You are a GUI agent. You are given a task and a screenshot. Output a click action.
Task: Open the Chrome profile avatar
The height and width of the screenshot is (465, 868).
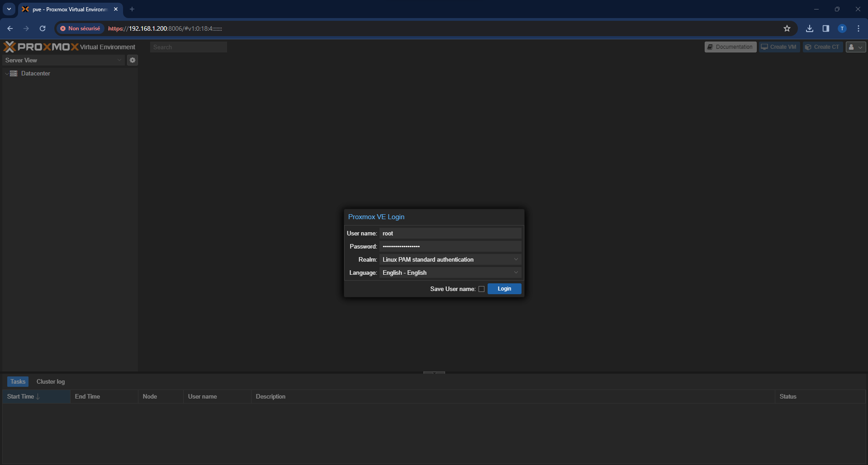click(x=842, y=28)
